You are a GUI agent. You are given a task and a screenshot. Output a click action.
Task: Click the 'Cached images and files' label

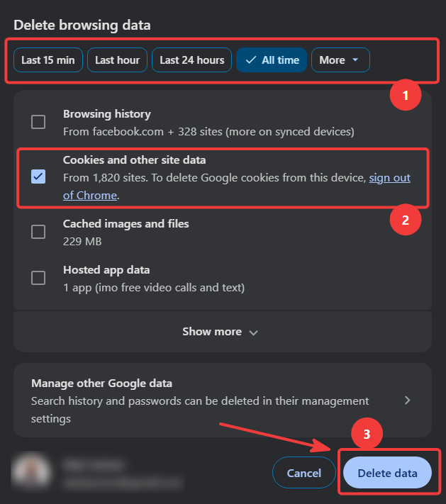point(126,224)
